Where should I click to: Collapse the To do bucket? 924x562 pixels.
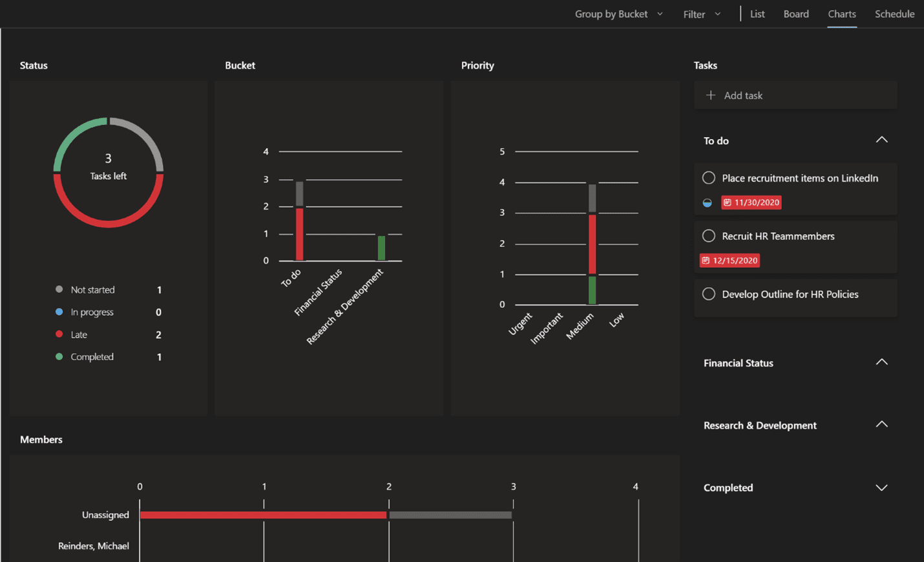[x=881, y=140]
